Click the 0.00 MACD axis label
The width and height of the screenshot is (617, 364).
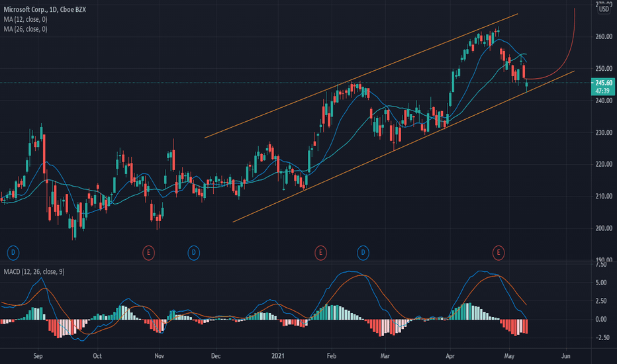coord(601,319)
